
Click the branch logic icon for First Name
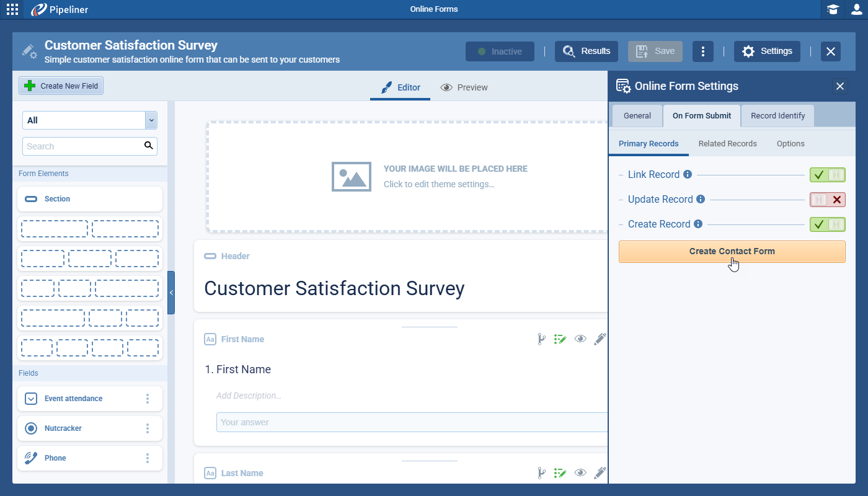tap(541, 339)
